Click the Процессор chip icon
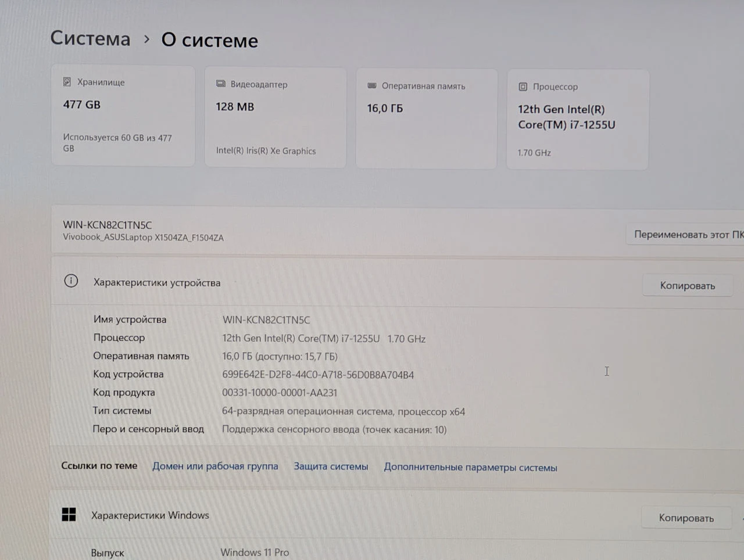 523,87
